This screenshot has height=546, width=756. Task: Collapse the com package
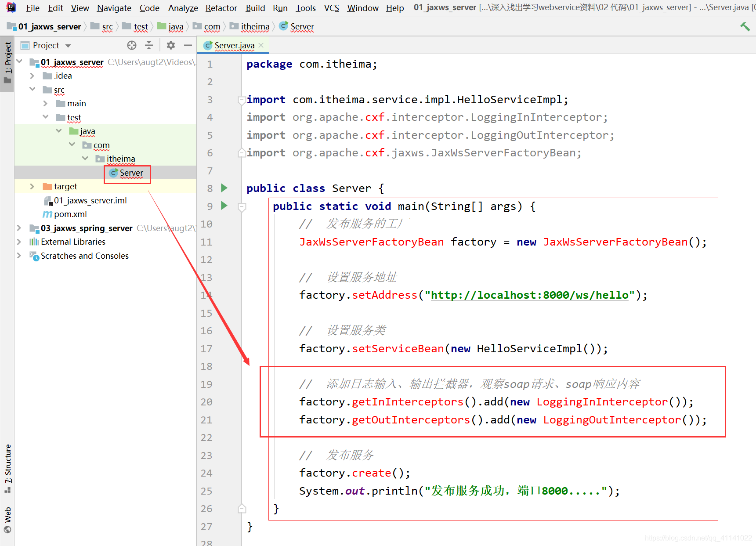click(72, 144)
